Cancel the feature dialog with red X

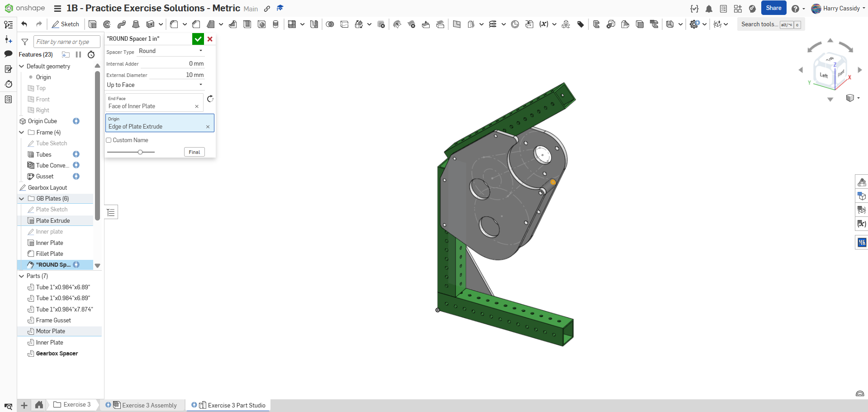210,39
